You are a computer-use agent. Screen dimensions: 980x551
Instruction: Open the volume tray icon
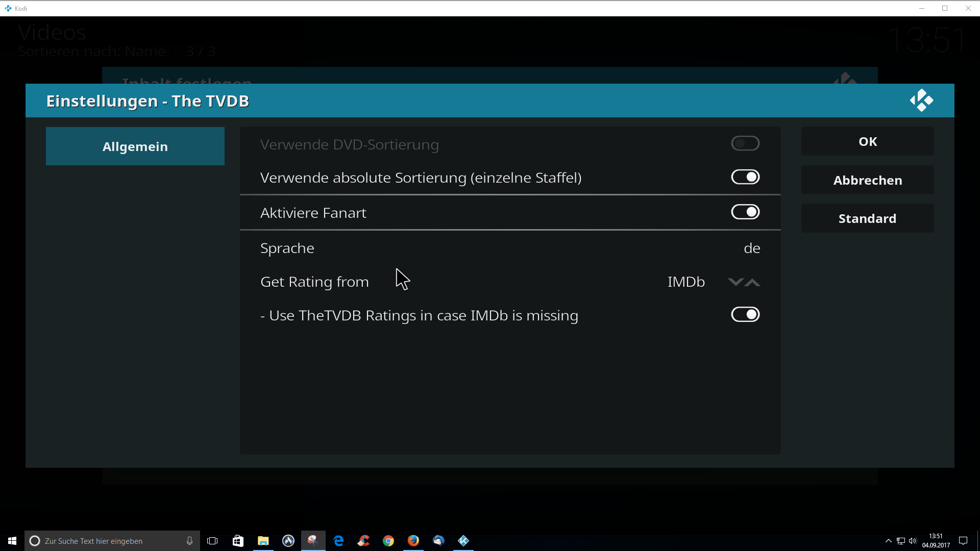coord(913,541)
